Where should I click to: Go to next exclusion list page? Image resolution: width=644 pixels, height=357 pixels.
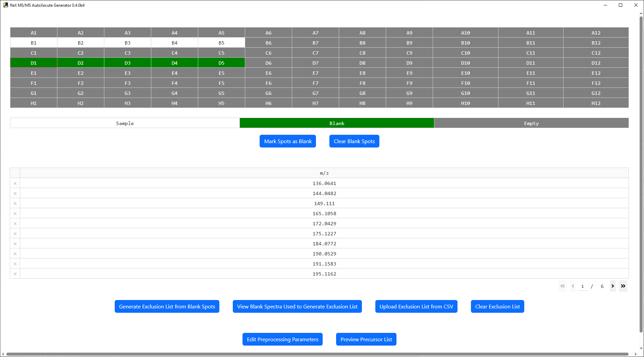[x=612, y=286]
